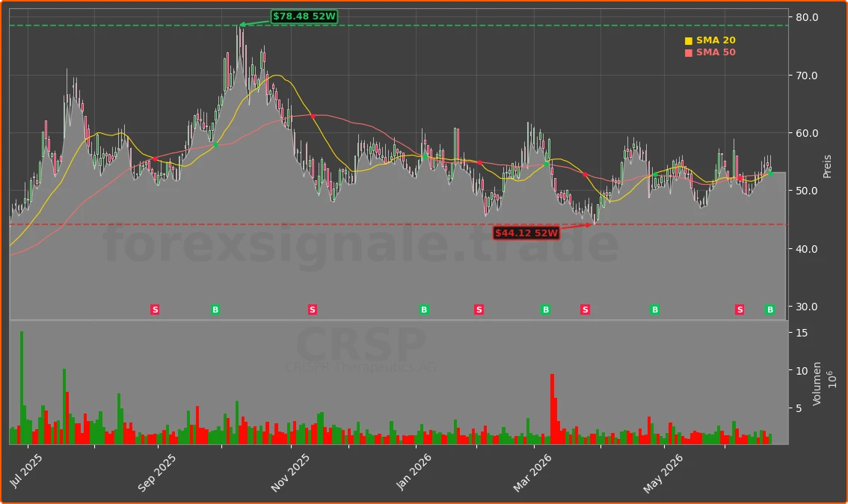Click the 40.0 price axis label
The width and height of the screenshot is (848, 504).
click(x=806, y=249)
